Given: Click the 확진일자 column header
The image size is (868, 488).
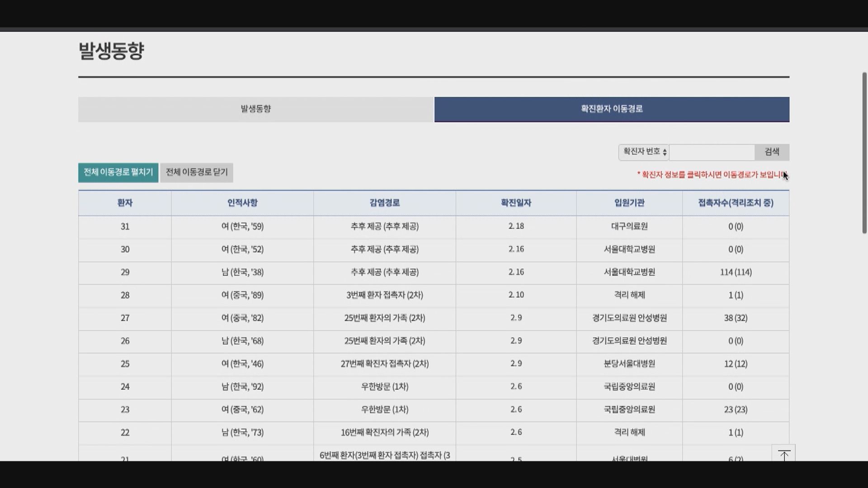Looking at the screenshot, I should [516, 203].
